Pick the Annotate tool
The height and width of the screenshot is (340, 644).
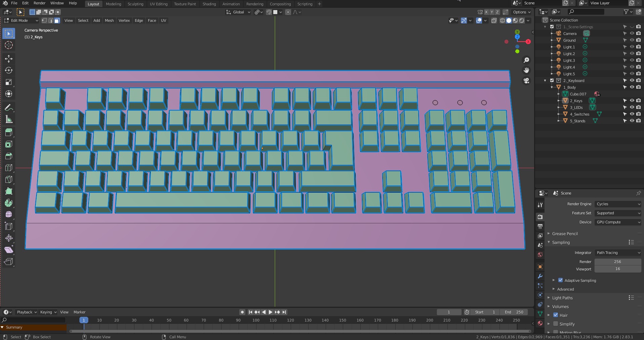[9, 108]
